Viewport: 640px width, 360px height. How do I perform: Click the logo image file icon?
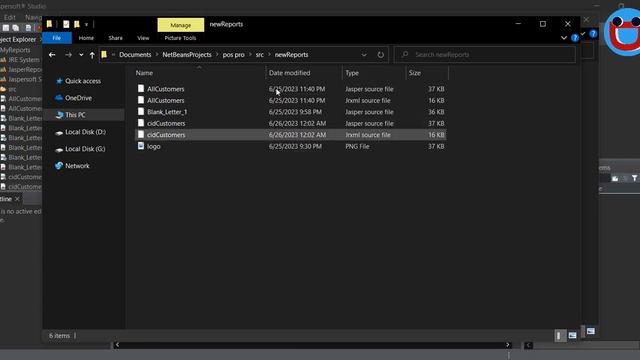pos(141,146)
